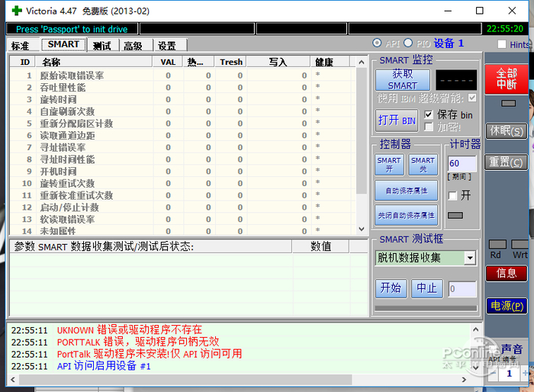Click the 'Press Passport to init drive' status
The width and height of the screenshot is (534, 392).
pyautogui.click(x=72, y=29)
